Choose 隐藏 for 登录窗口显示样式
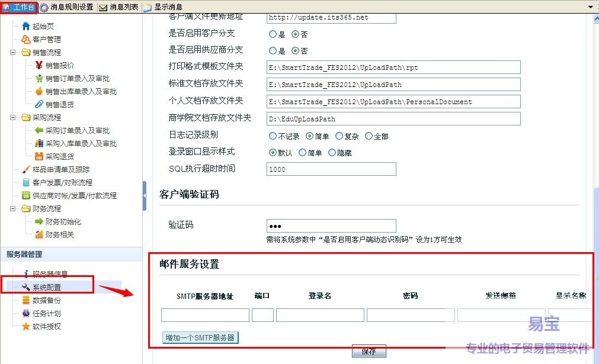 [332, 153]
